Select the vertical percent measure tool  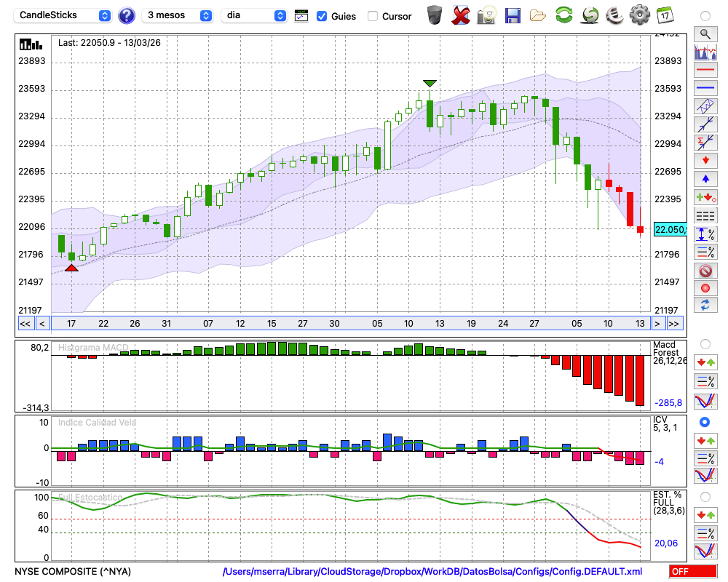705,234
